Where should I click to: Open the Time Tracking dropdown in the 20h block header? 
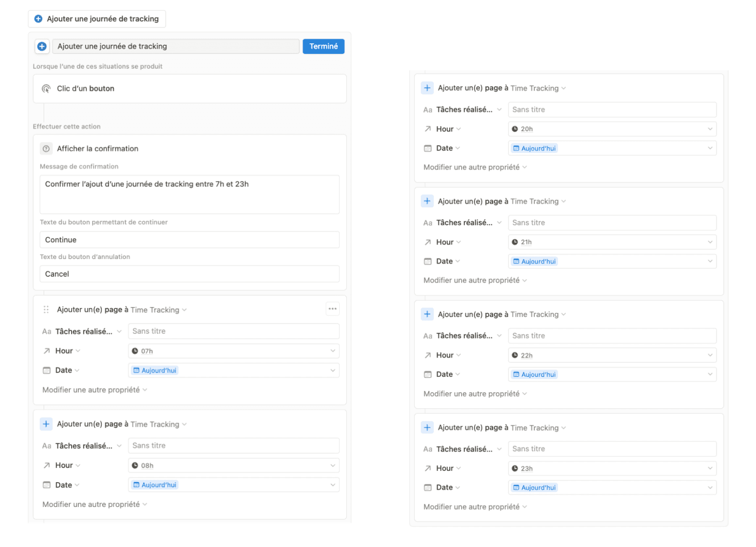click(538, 88)
